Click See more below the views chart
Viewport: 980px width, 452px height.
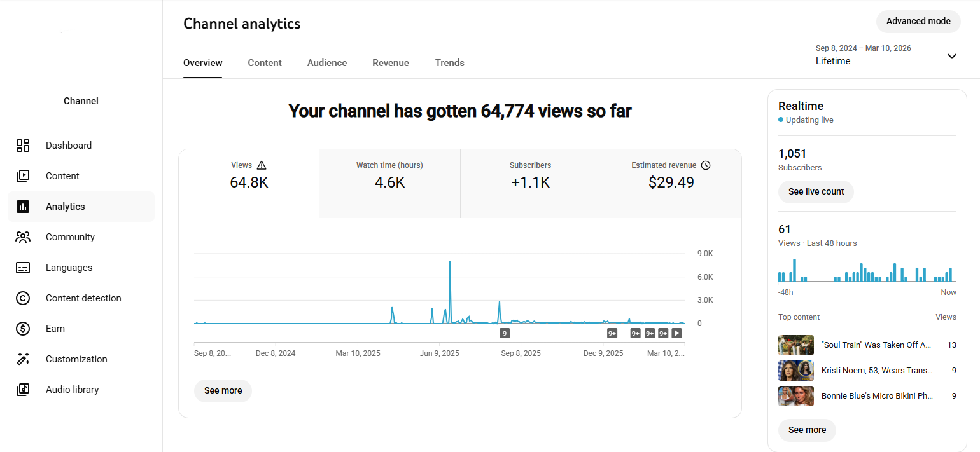(223, 390)
